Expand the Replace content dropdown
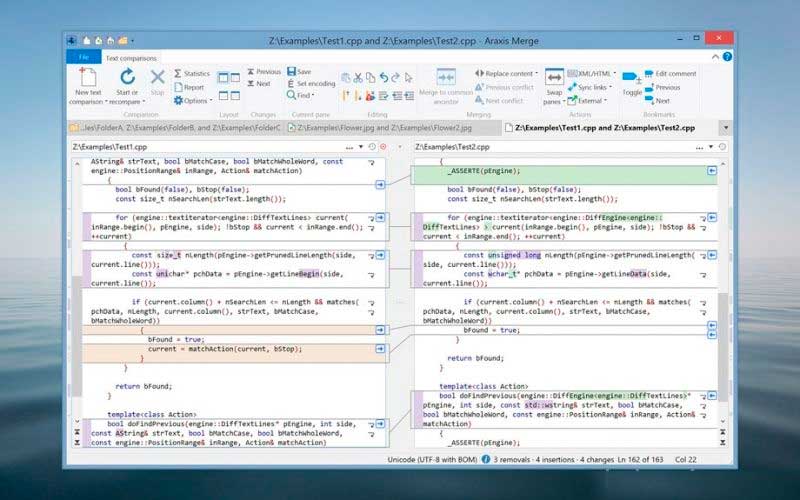Image resolution: width=800 pixels, height=500 pixels. click(x=536, y=73)
